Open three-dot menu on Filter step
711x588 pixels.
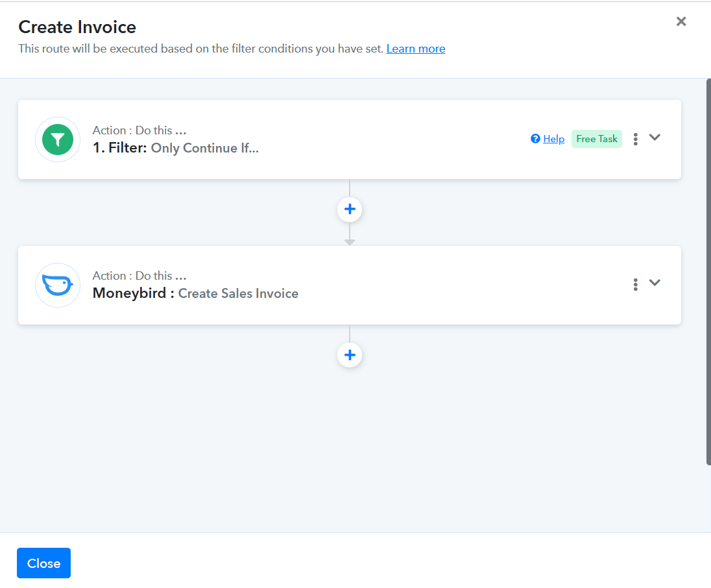tap(635, 139)
